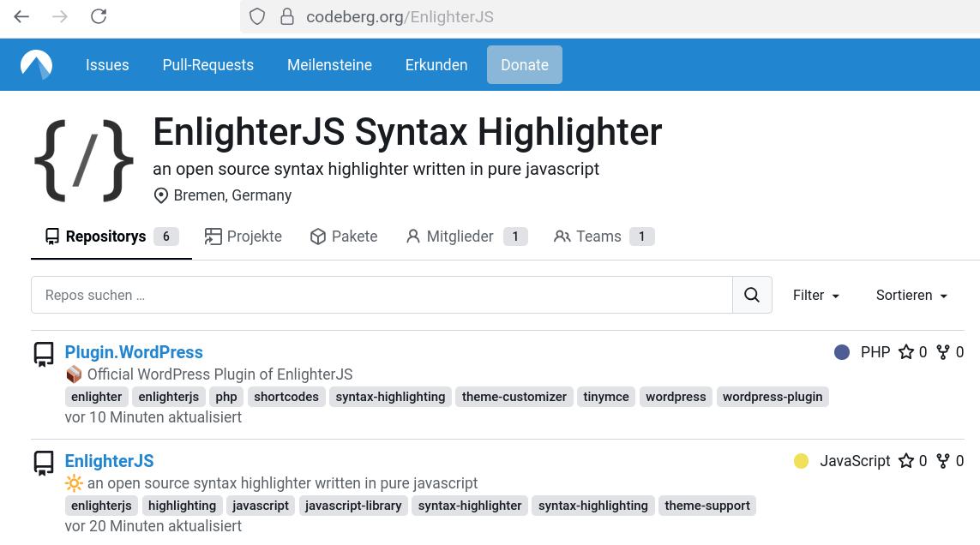Screen dimensions: 980x545
Task: Click the 'vor 10 Minuten aktualisiert' timestamp
Action: coord(153,417)
